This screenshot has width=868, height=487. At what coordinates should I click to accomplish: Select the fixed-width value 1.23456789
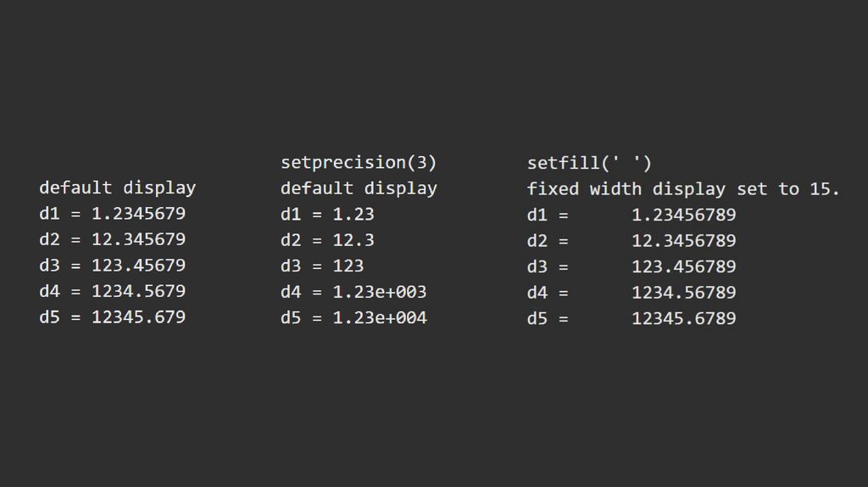tap(683, 216)
